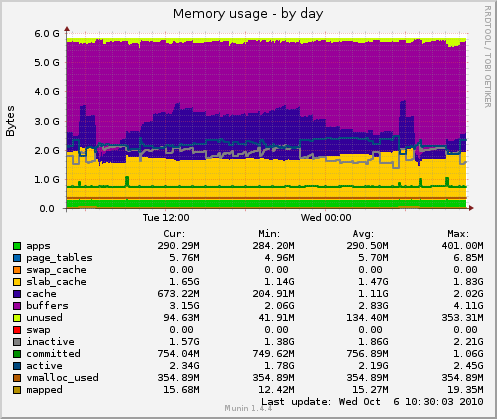Click the '2.0 G' y-axis tick label
Screen dimensions: 497x419
[47, 150]
